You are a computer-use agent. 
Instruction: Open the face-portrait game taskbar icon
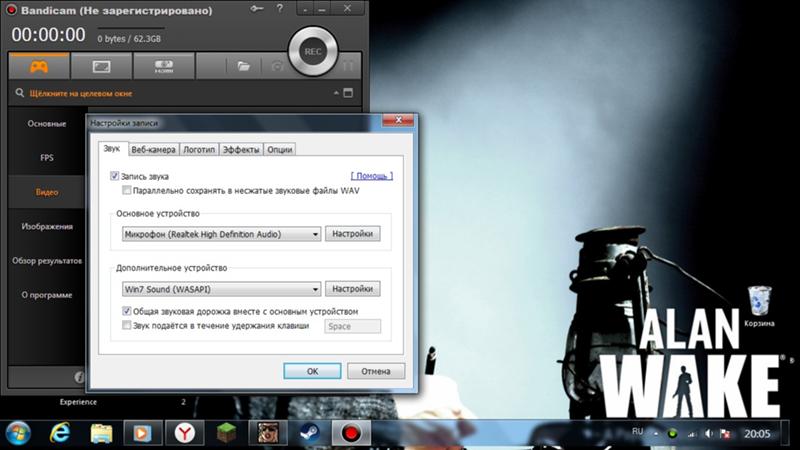coord(268,433)
